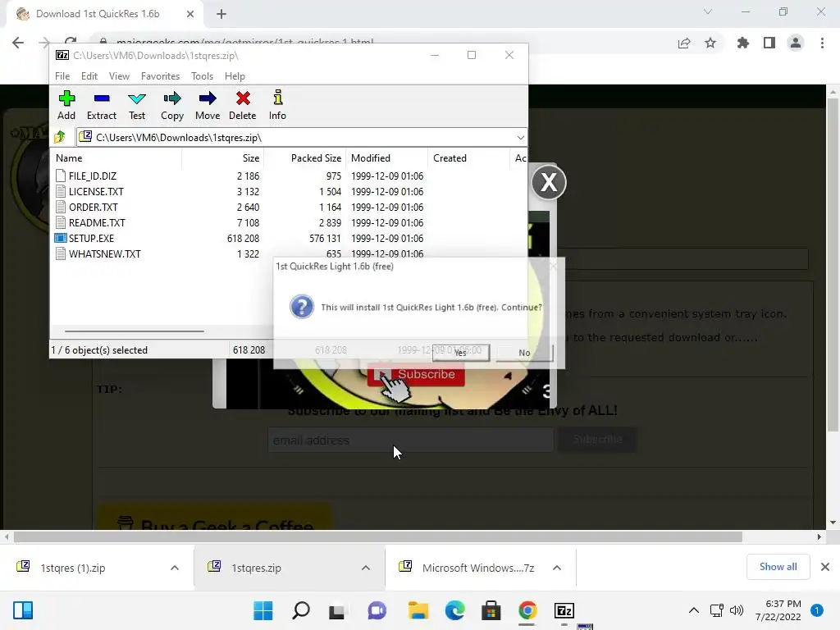Open the Favorites menu
The height and width of the screenshot is (630, 840).
160,76
